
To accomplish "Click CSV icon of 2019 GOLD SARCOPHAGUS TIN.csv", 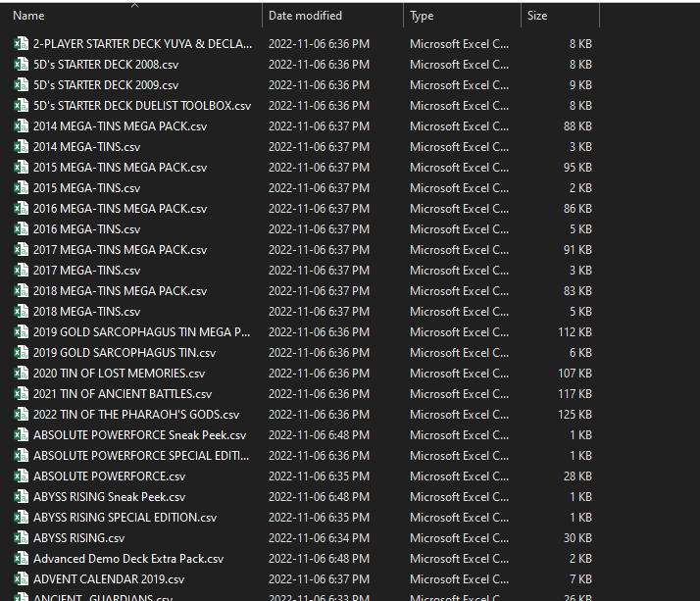I will coord(21,352).
